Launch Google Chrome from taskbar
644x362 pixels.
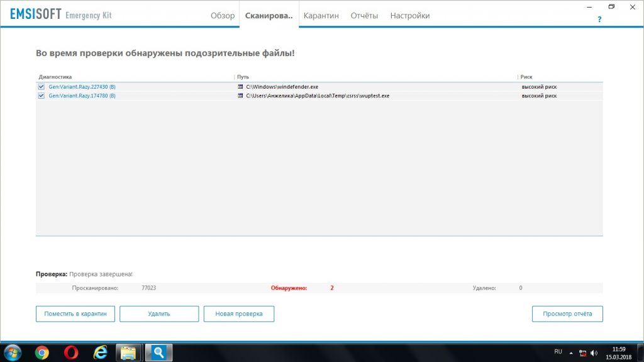42,353
